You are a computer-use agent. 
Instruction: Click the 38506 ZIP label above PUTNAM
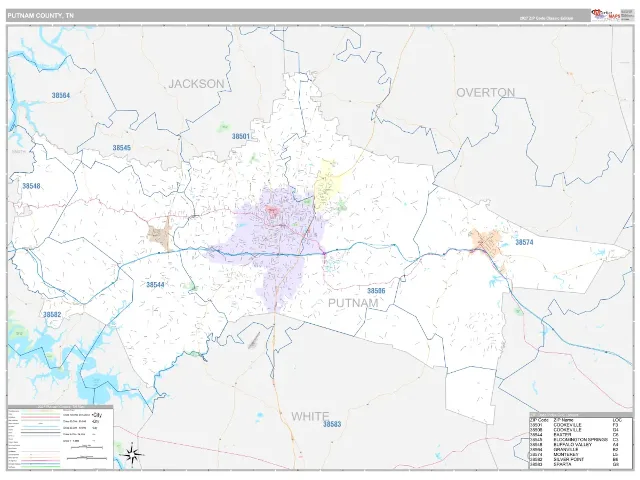pos(376,291)
